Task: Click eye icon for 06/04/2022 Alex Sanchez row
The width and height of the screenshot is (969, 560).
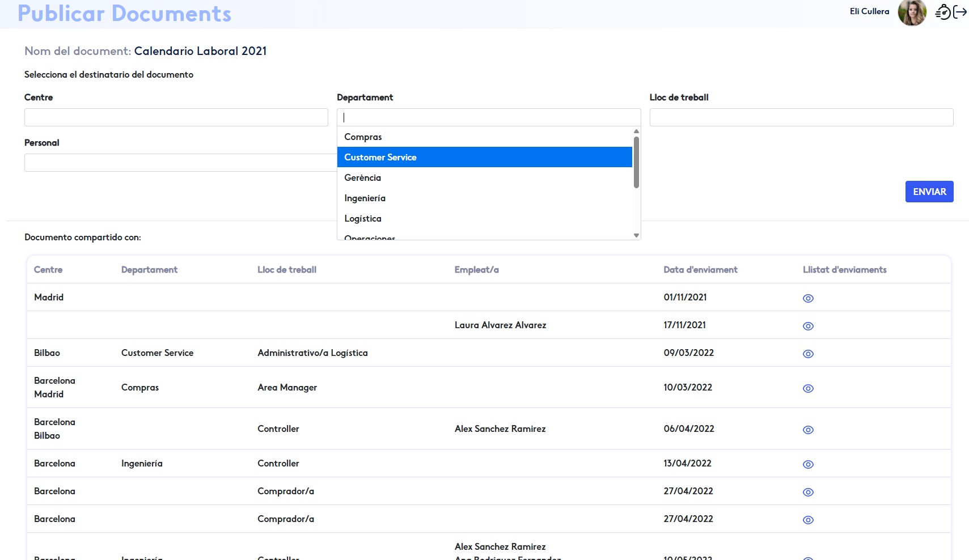Action: pos(808,430)
